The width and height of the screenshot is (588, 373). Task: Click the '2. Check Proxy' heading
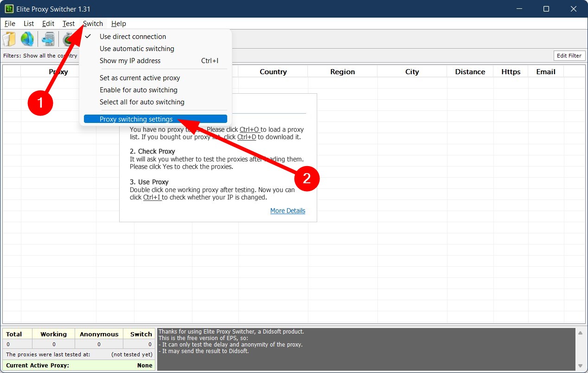[153, 151]
